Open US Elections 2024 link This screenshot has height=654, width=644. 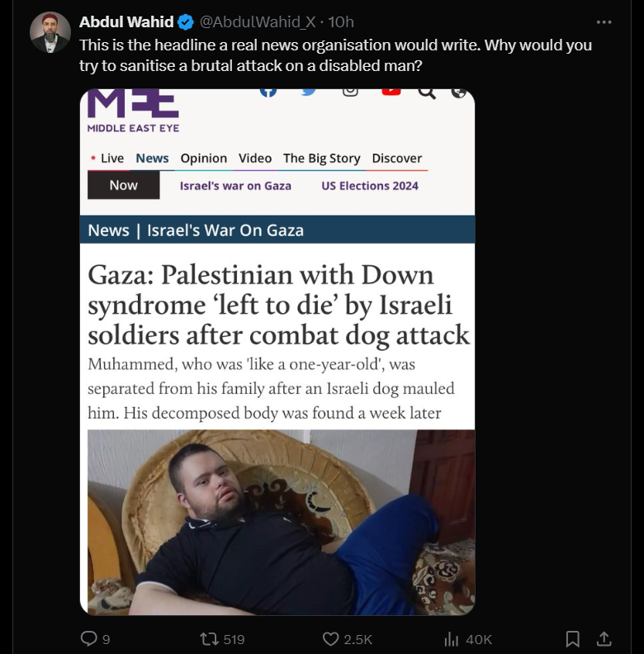370,186
